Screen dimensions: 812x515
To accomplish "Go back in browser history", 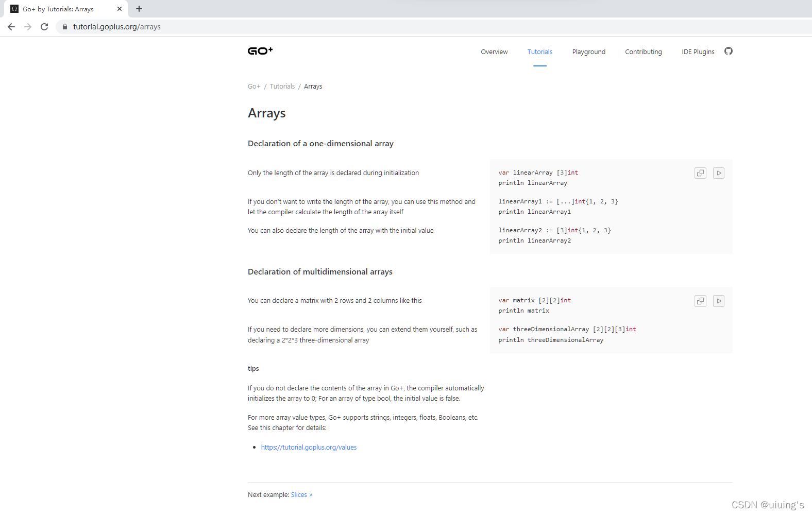I will click(11, 27).
